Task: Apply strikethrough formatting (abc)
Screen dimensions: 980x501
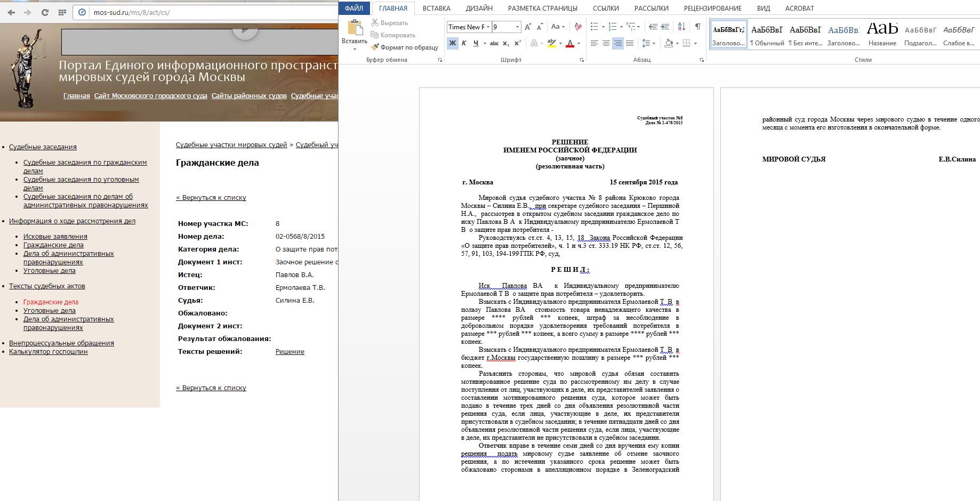Action: point(494,43)
